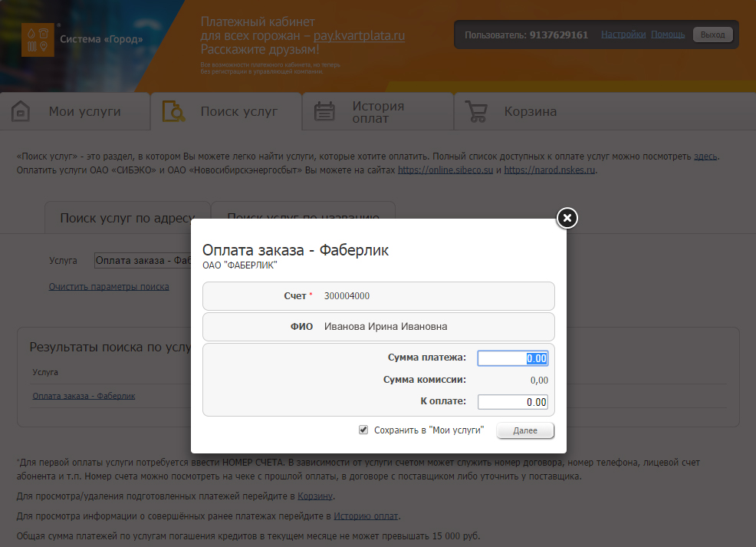Click the Услуга search field
The height and width of the screenshot is (547, 756).
[x=143, y=261]
